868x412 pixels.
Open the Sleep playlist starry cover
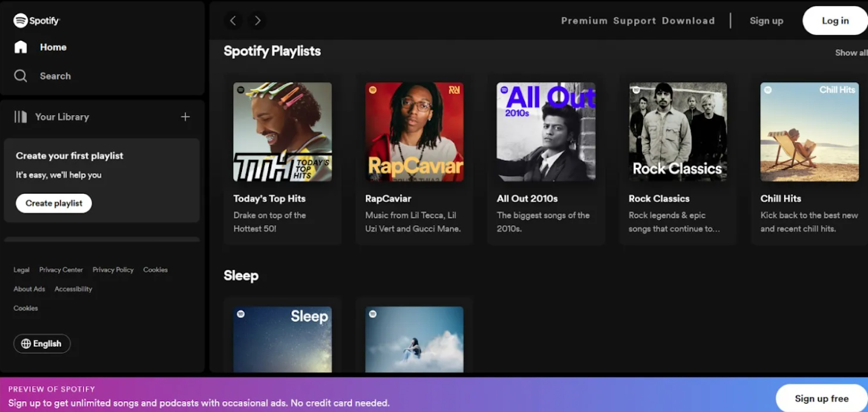283,339
